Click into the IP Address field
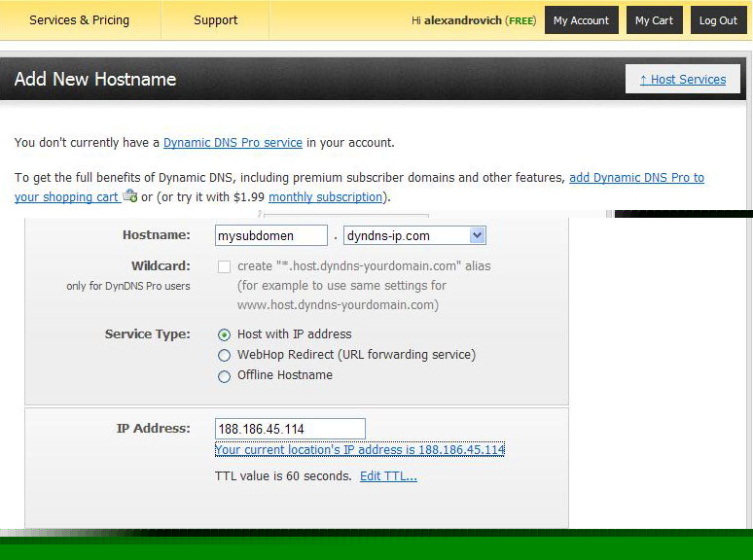The height and width of the screenshot is (560, 753). 290,429
